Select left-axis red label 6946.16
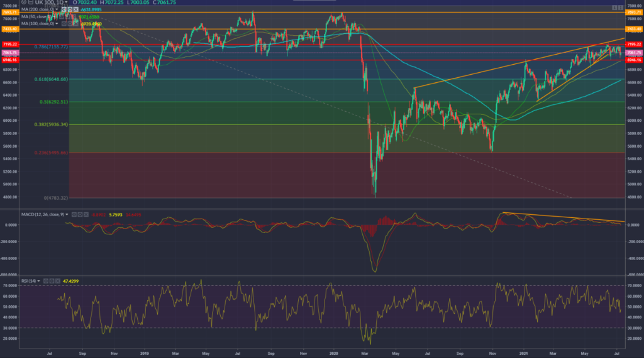 tap(10, 60)
